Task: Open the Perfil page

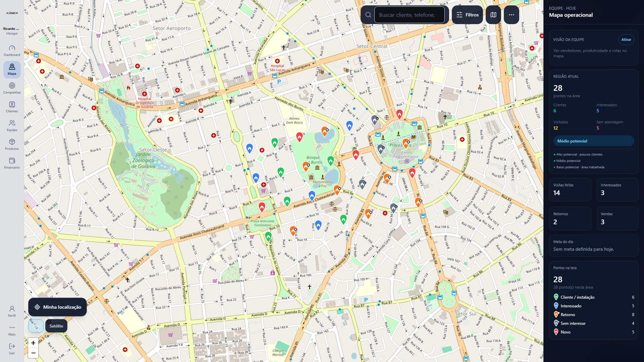Action: coord(12,311)
